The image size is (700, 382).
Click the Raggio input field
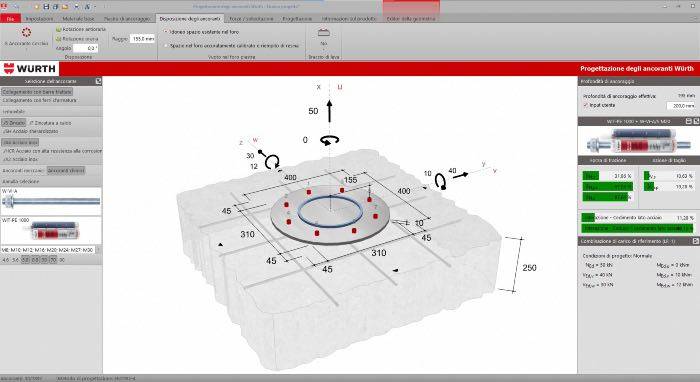click(142, 39)
